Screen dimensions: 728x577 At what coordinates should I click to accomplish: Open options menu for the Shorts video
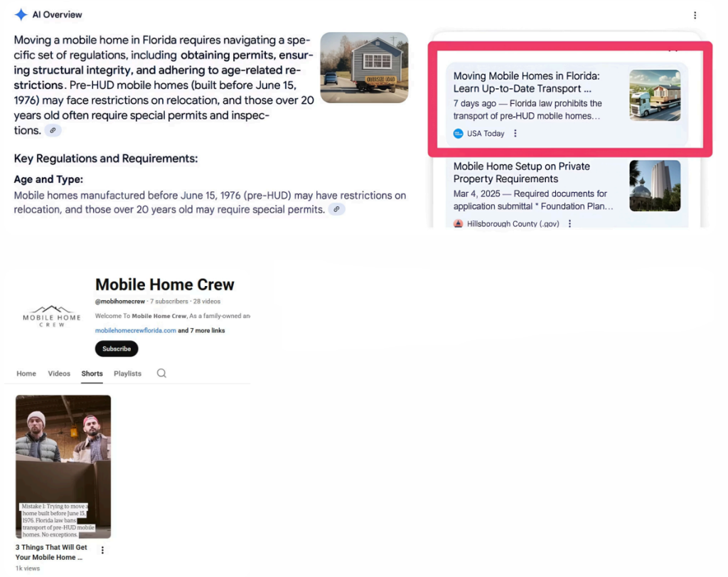point(102,550)
